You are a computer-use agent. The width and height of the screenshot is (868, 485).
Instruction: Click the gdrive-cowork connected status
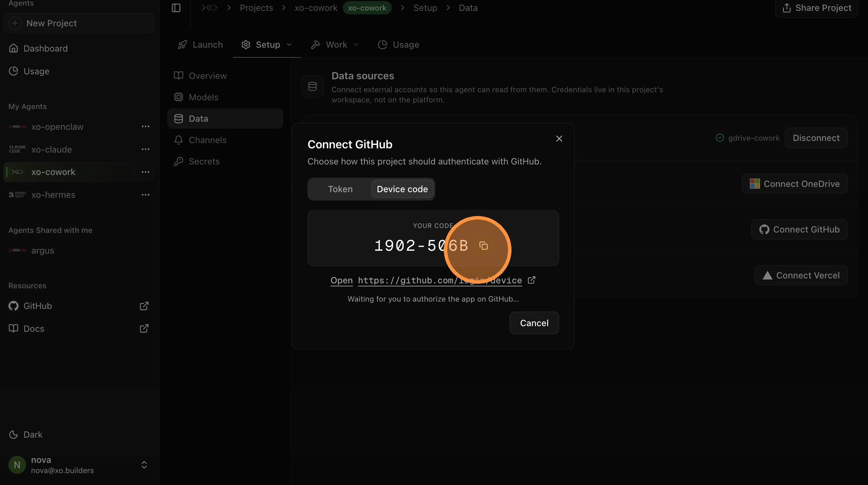coord(748,138)
